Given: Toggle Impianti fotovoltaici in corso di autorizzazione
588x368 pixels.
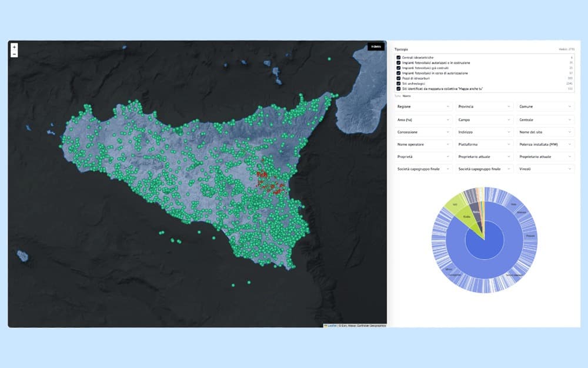Looking at the screenshot, I should pyautogui.click(x=398, y=73).
